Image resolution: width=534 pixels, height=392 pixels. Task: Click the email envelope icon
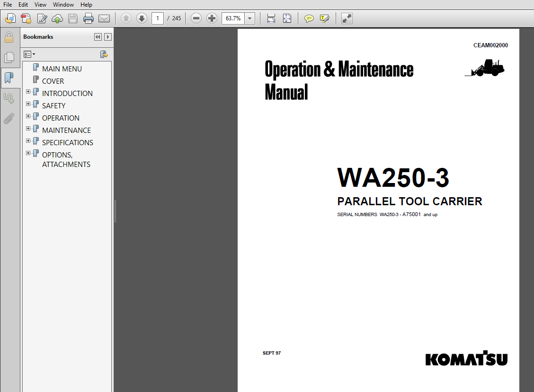[x=104, y=18]
